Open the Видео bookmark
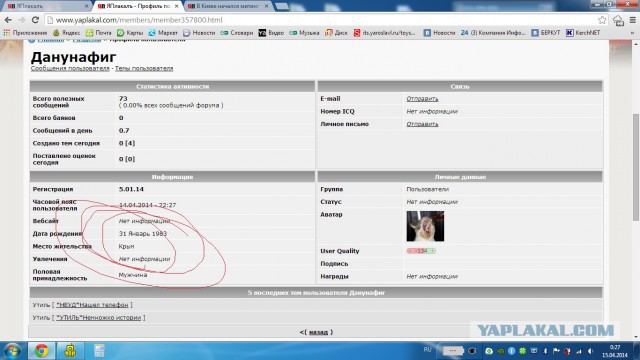 271,33
